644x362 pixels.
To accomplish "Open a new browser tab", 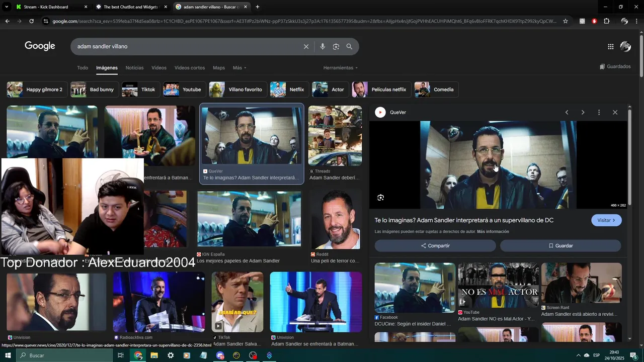I will [x=258, y=7].
